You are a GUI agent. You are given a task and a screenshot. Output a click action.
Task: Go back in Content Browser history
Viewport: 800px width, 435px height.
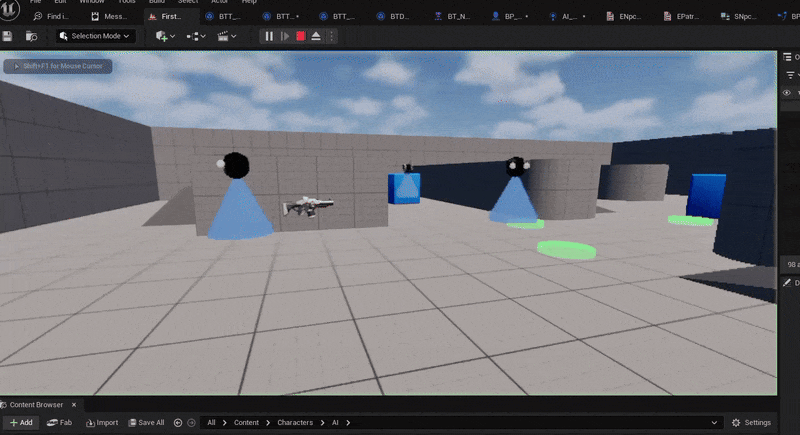tap(178, 422)
